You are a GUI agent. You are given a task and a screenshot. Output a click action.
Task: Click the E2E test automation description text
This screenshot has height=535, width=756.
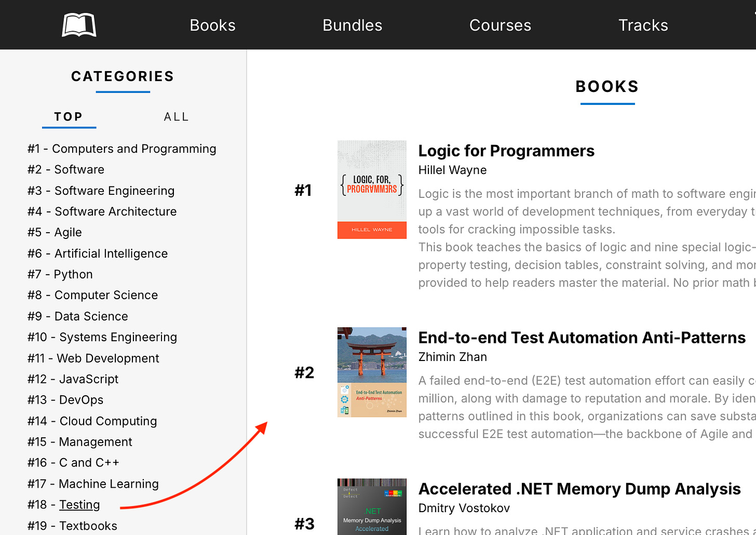pyautogui.click(x=587, y=407)
